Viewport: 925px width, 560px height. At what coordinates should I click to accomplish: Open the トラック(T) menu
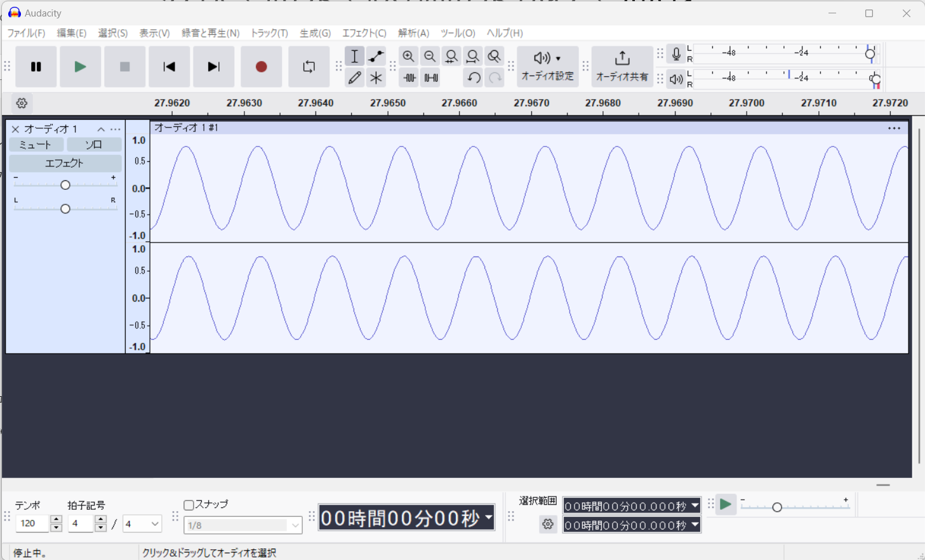tap(269, 33)
